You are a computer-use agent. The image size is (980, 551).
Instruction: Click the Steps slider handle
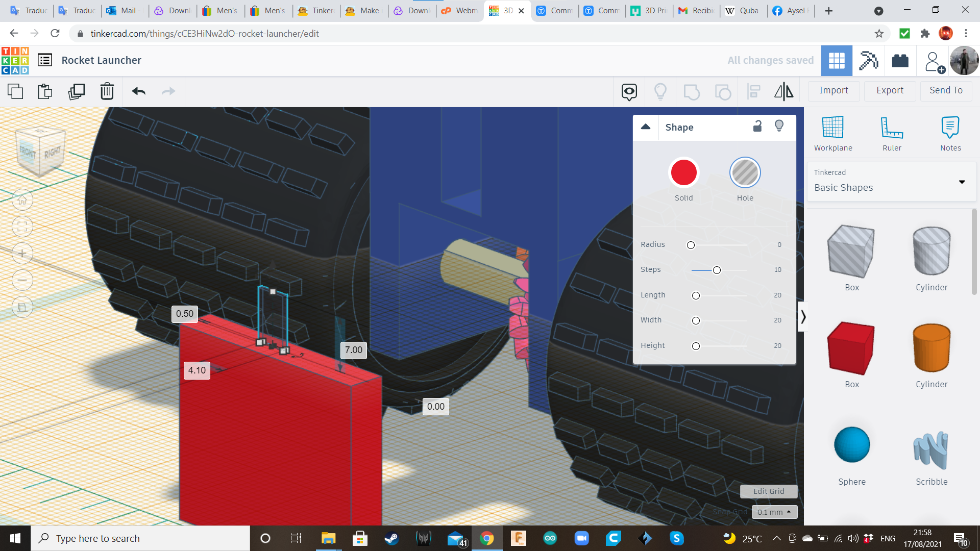tap(717, 270)
